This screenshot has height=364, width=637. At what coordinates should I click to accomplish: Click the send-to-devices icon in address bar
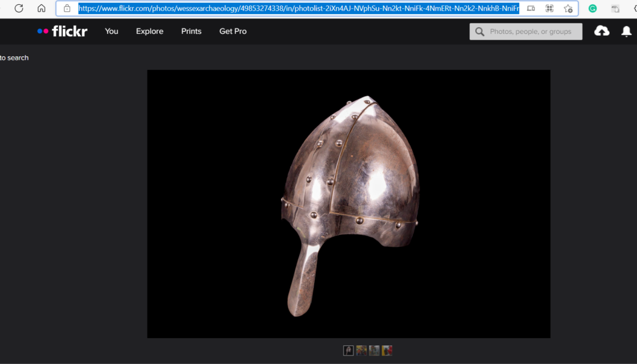click(531, 8)
